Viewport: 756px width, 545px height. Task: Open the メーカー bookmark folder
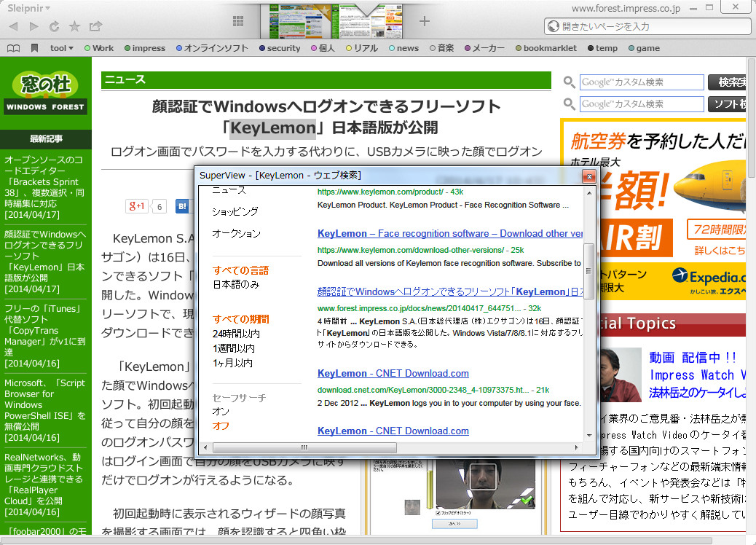coord(484,48)
